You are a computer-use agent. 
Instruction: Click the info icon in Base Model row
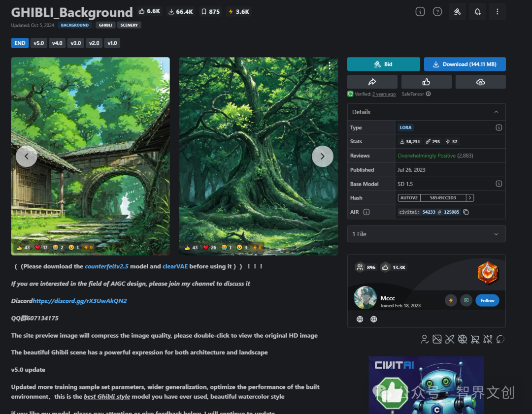[499, 184]
